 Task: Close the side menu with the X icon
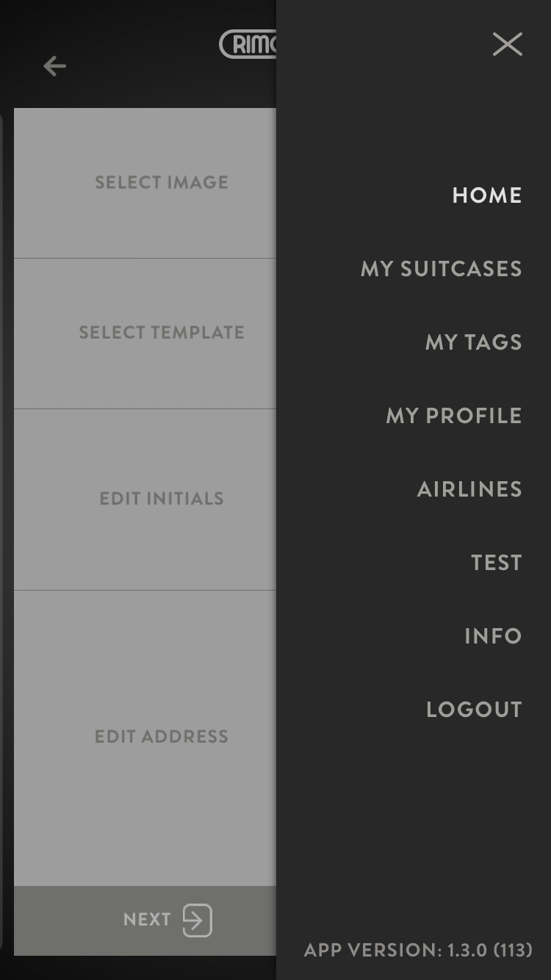coord(508,44)
